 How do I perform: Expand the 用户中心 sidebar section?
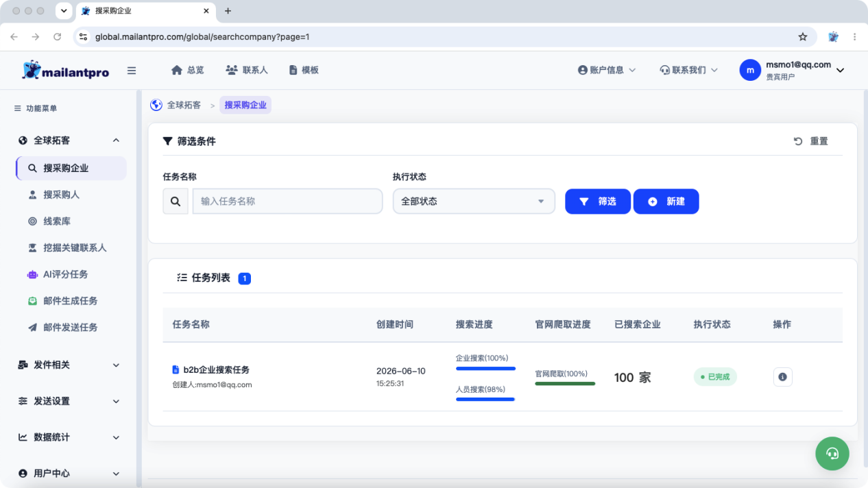(x=69, y=474)
